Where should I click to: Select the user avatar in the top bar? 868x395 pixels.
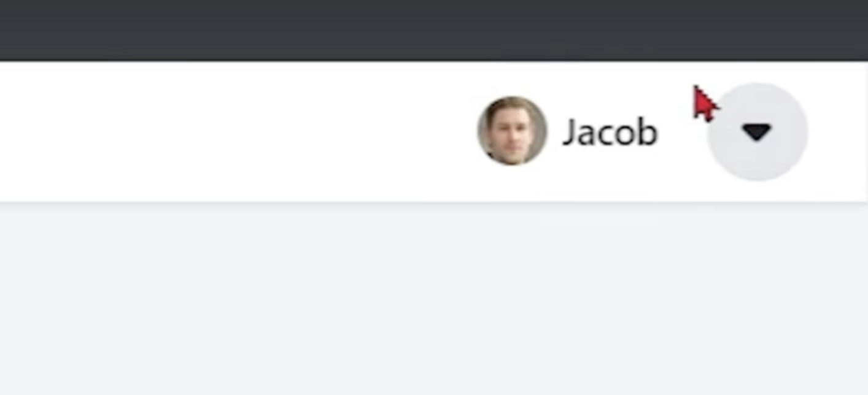512,131
